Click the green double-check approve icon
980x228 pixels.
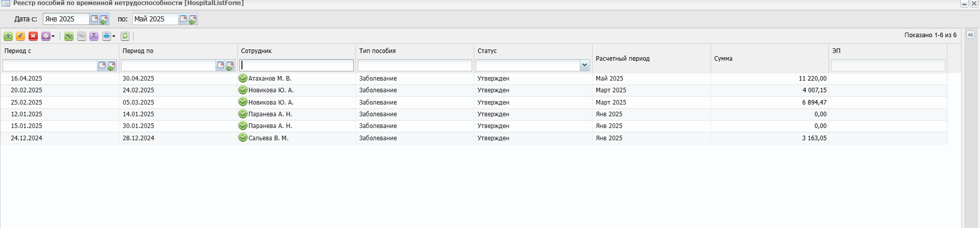(x=69, y=36)
